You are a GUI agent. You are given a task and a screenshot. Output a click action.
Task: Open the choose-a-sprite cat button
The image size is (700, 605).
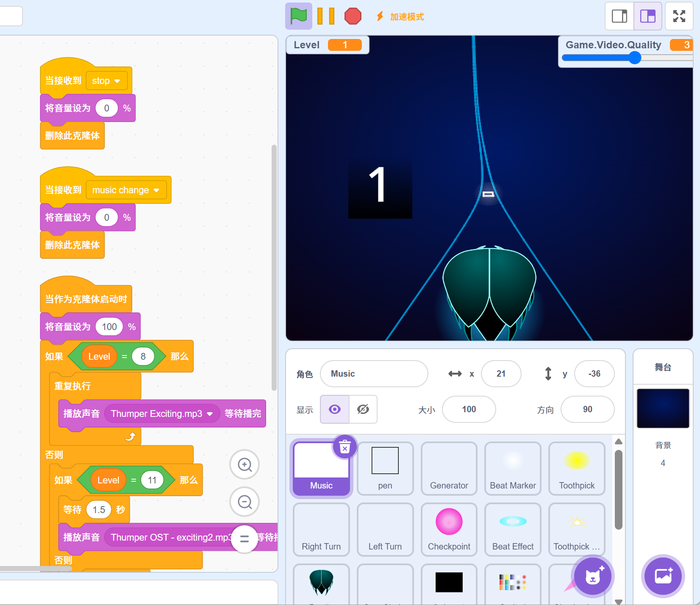pyautogui.click(x=592, y=576)
